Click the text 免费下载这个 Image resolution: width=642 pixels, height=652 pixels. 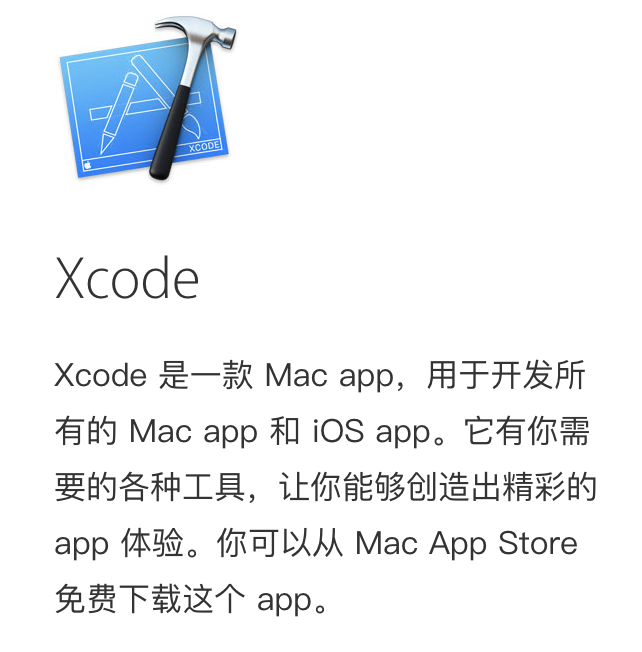(150, 599)
